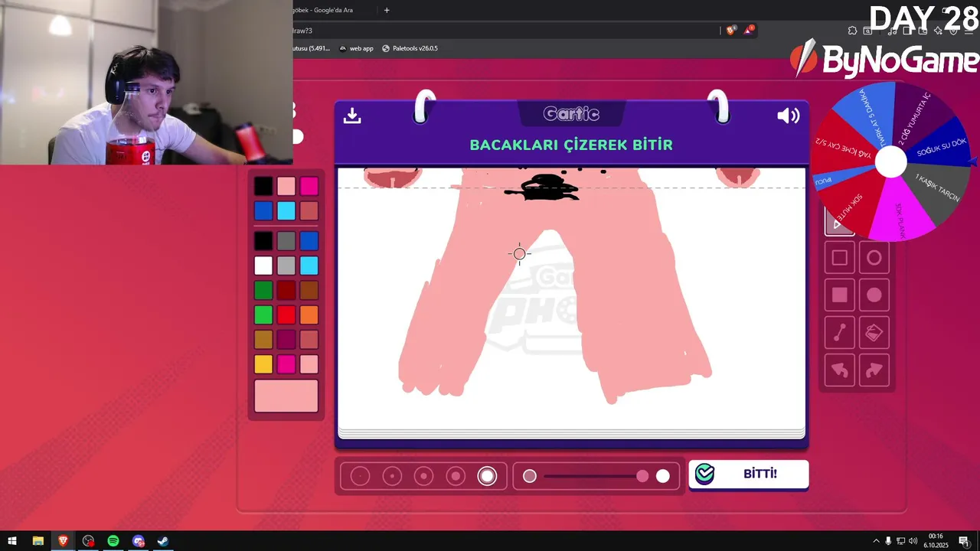Choose the second largest brush size
This screenshot has width=980, height=551.
[x=456, y=476]
